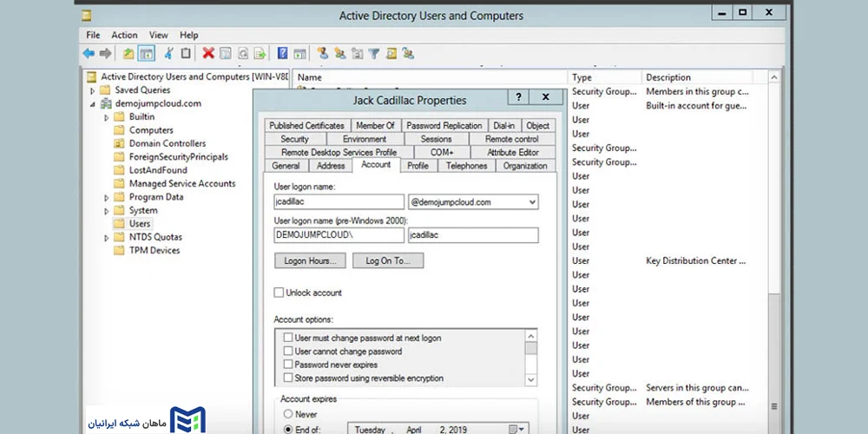Click the Log On To... button
This screenshot has width=868, height=434.
[388, 260]
